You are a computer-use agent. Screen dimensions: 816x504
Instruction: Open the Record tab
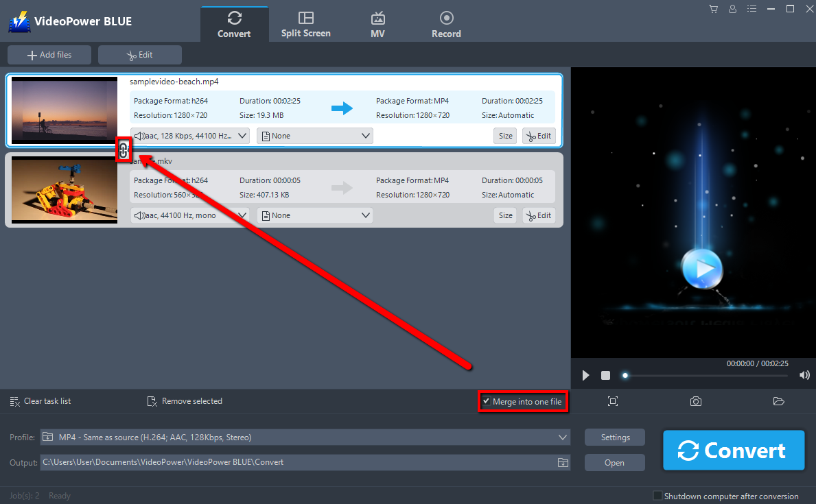(446, 25)
